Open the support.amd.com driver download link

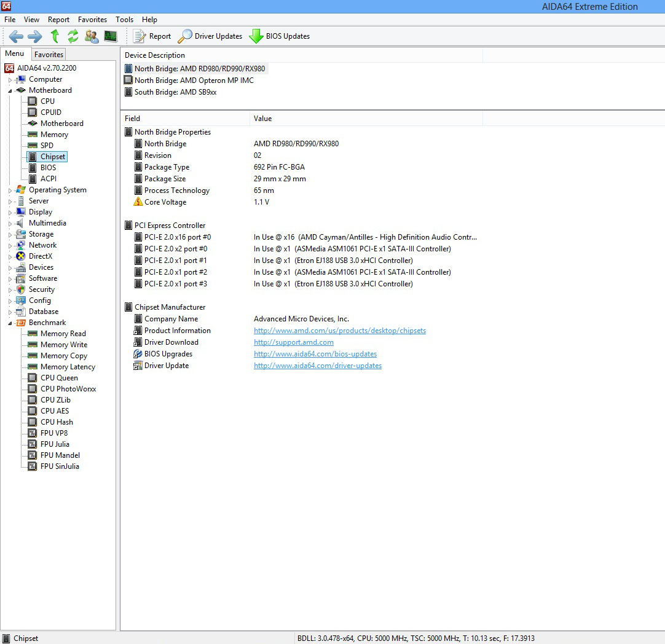coord(294,342)
